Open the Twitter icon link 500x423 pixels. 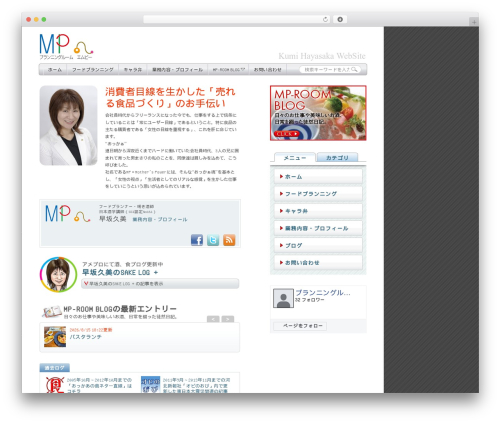pos(213,240)
